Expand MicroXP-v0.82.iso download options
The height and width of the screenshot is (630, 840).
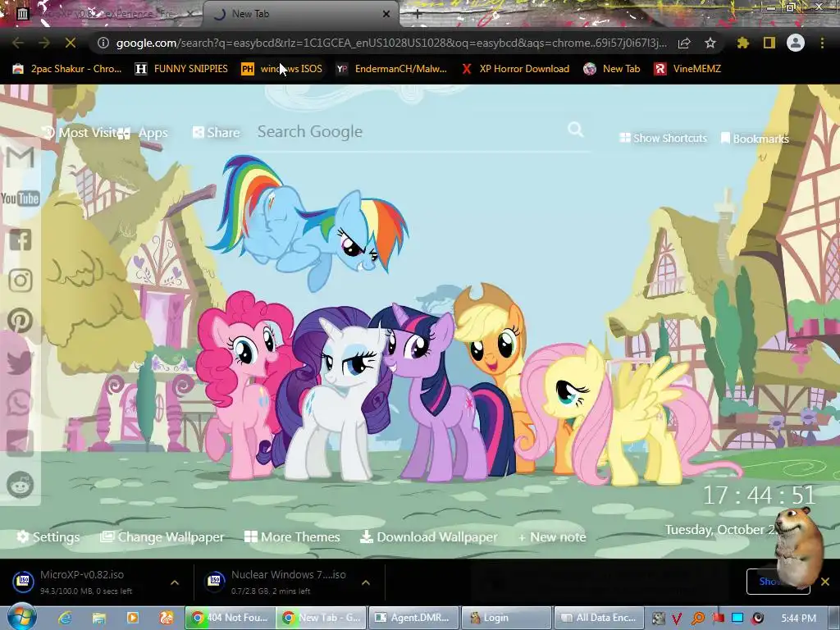click(175, 582)
